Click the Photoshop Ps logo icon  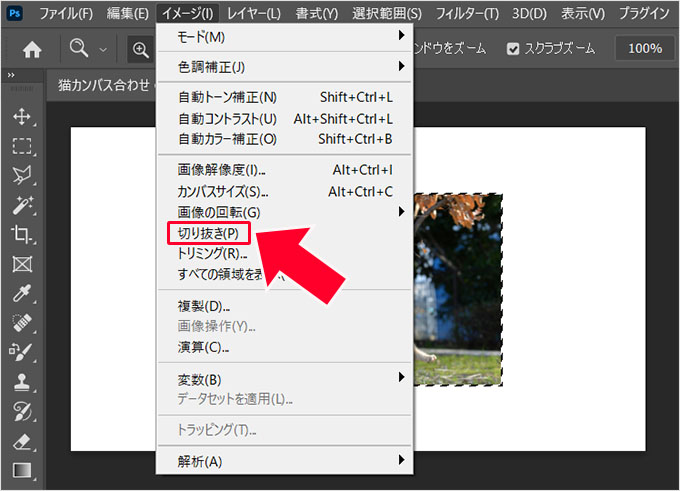(x=15, y=13)
